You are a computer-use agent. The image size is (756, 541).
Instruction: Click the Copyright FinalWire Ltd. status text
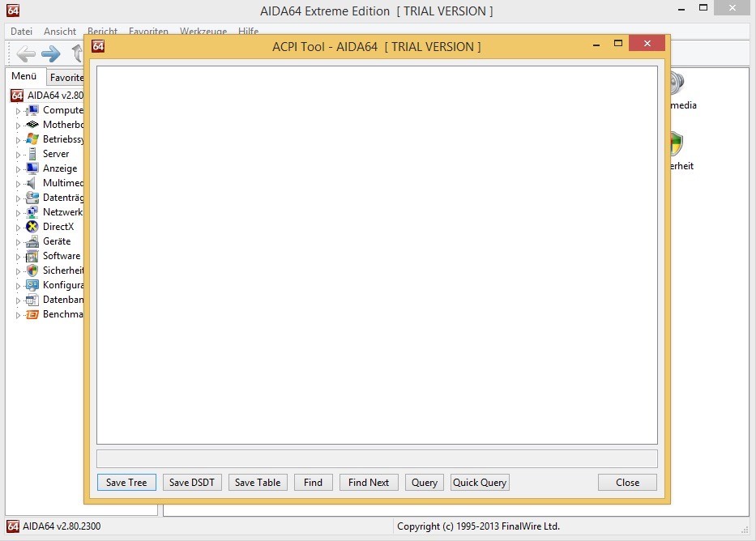pos(478,526)
